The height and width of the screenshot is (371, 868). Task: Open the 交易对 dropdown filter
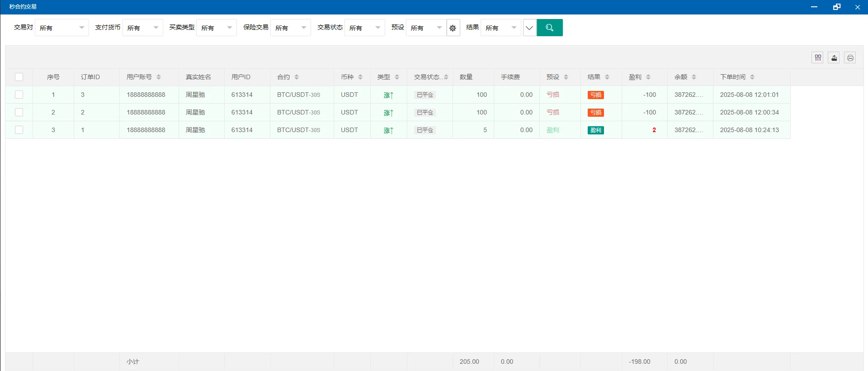click(61, 28)
